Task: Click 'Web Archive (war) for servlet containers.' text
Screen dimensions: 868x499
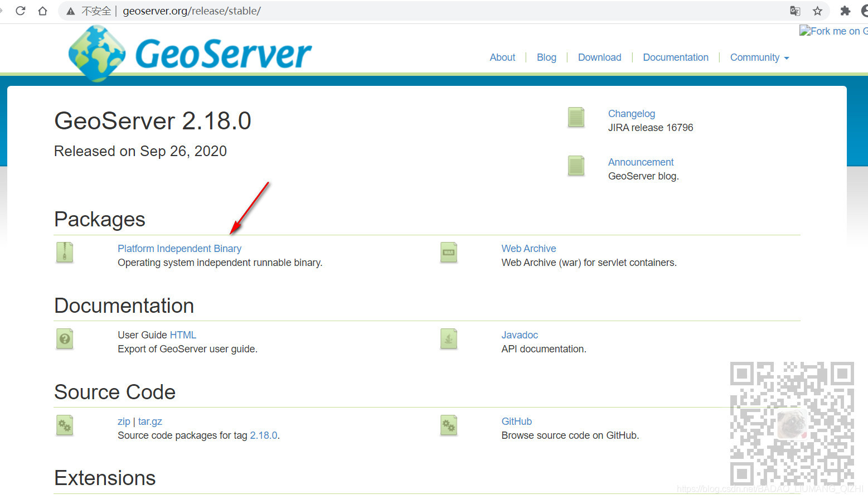Action: pos(589,263)
